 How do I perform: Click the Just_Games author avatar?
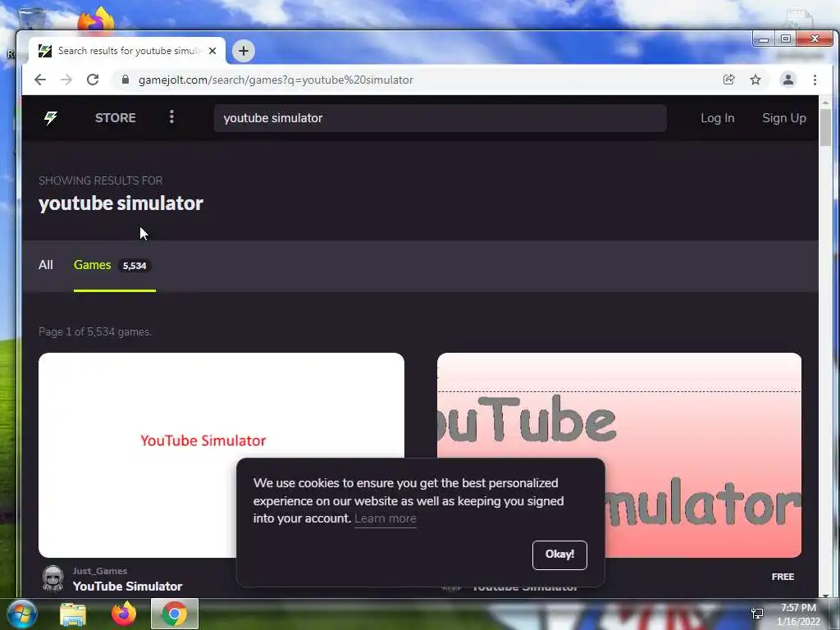pos(52,578)
